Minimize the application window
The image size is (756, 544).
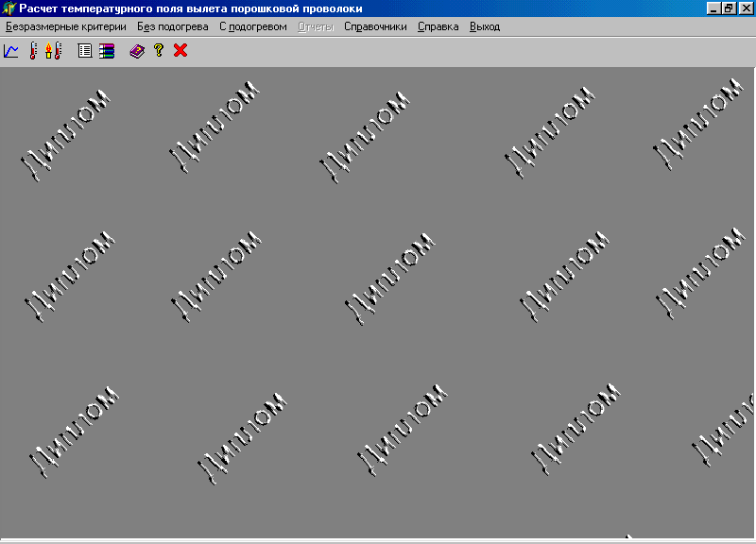coord(713,8)
